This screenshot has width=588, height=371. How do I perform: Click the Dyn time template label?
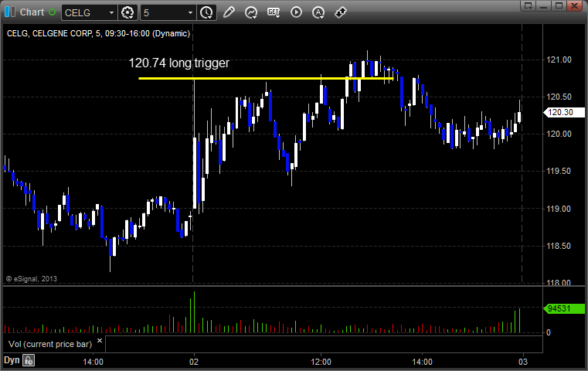coord(12,360)
